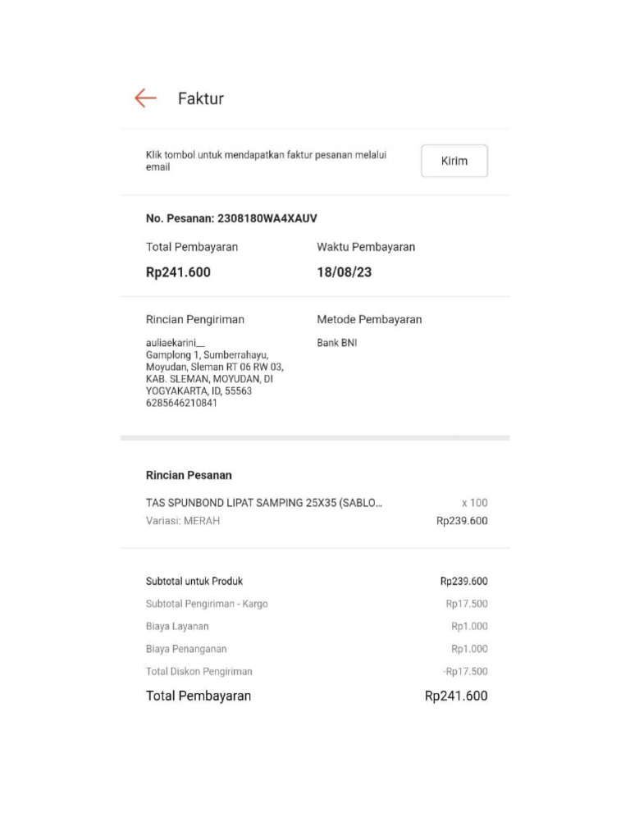Image resolution: width=630 pixels, height=840 pixels.
Task: Click the -Rp17.500 shipping discount amount
Action: pos(465,671)
